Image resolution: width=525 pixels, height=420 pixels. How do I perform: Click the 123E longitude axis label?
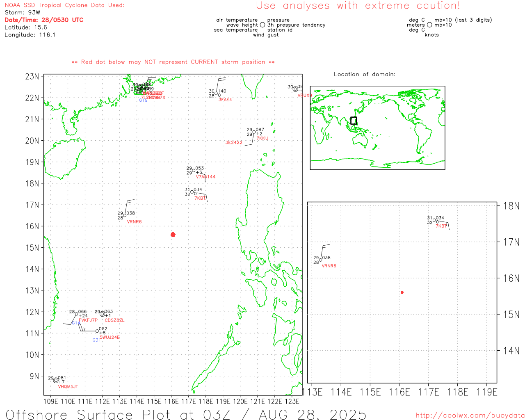click(x=292, y=402)
